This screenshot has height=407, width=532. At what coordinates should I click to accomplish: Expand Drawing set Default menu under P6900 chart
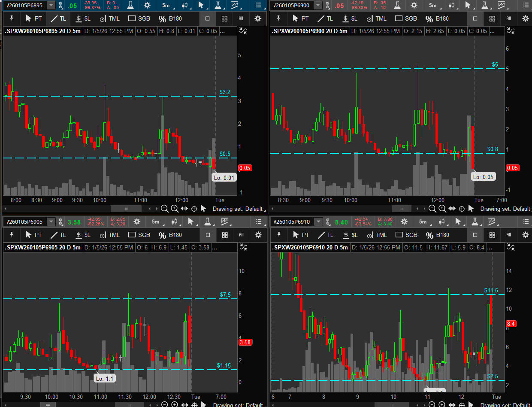pyautogui.click(x=505, y=209)
